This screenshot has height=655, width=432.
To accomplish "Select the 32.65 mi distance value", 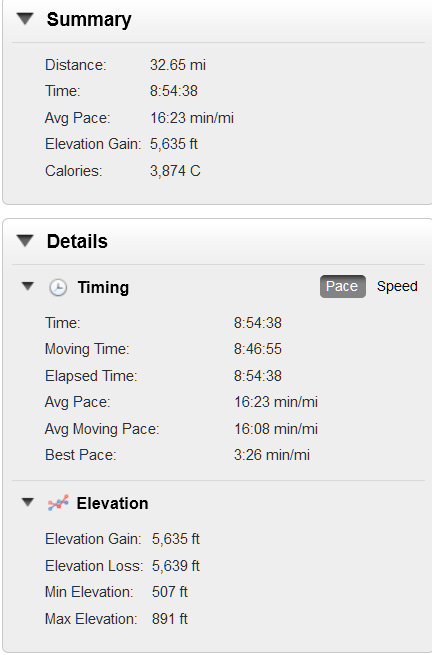I will tap(178, 65).
